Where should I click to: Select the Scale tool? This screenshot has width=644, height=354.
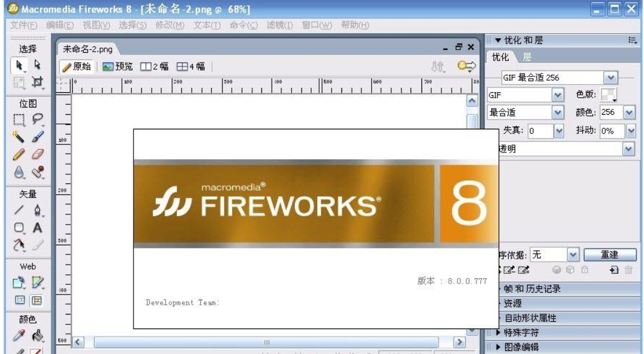[x=19, y=82]
